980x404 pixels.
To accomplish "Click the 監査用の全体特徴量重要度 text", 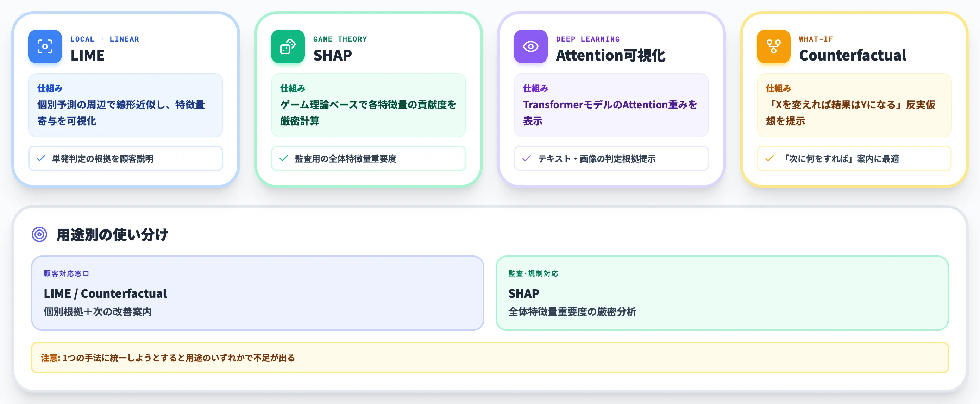I will [345, 159].
